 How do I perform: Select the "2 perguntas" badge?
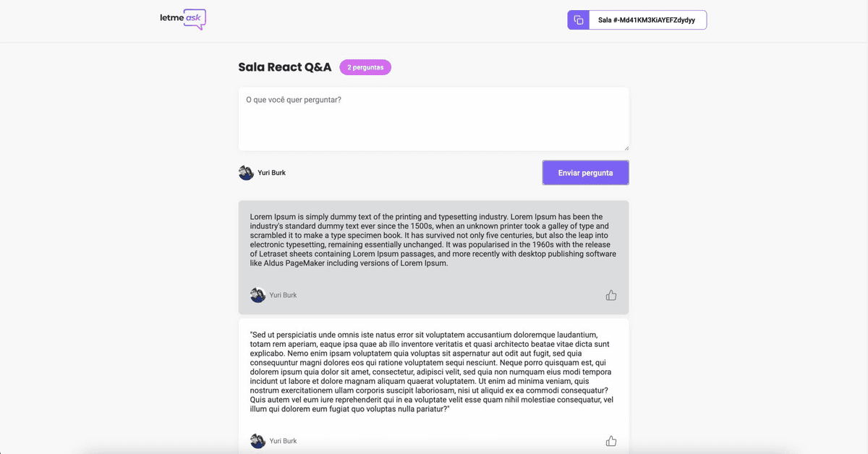(x=365, y=67)
